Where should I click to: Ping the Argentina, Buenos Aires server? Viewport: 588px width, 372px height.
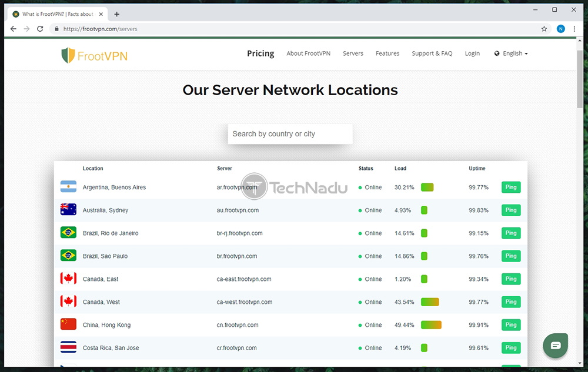pyautogui.click(x=511, y=187)
